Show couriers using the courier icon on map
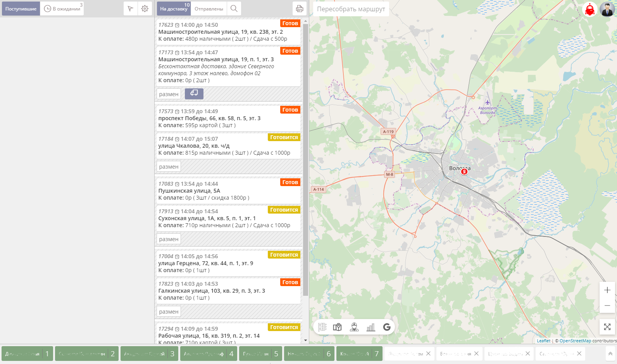This screenshot has width=617, height=364. click(354, 327)
